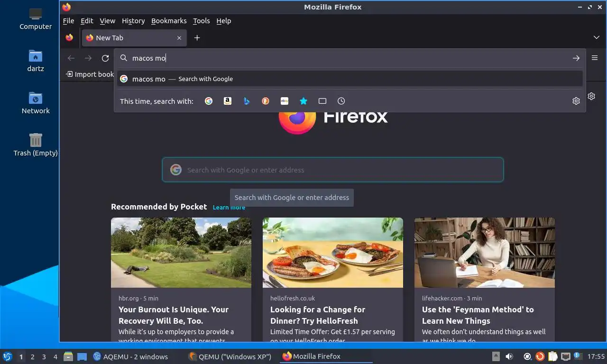Open the burnout article park thumbnail
The width and height of the screenshot is (607, 364).
pos(181,253)
